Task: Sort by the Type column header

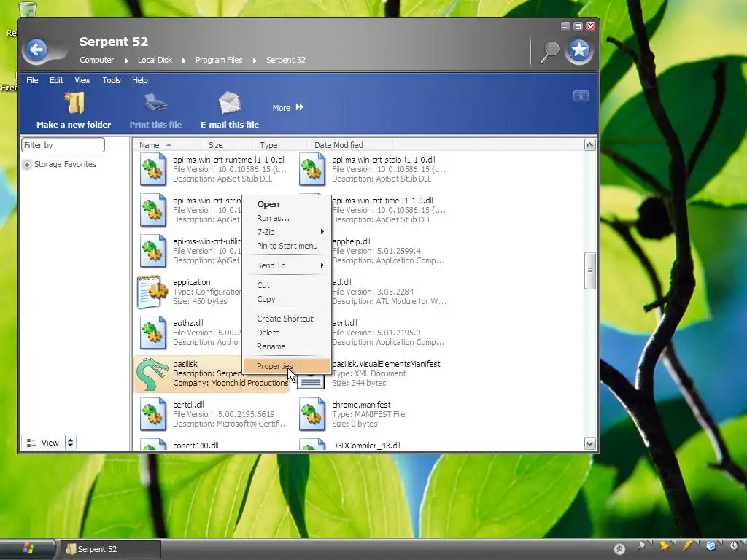Action: (281, 145)
